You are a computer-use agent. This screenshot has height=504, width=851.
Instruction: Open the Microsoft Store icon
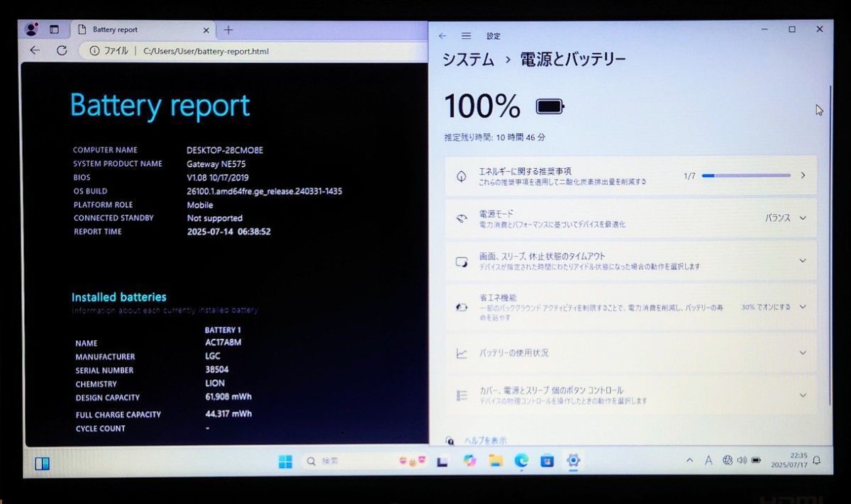click(548, 461)
